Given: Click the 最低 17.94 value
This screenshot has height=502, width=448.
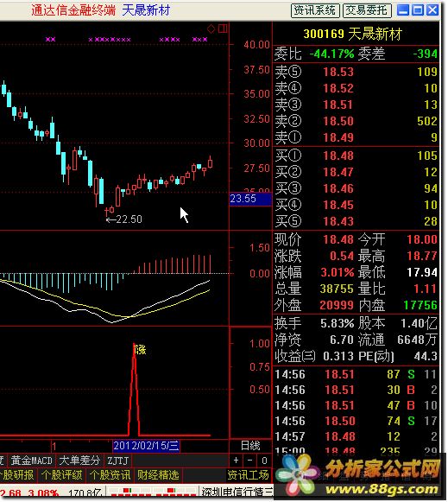Looking at the screenshot, I should [x=422, y=272].
